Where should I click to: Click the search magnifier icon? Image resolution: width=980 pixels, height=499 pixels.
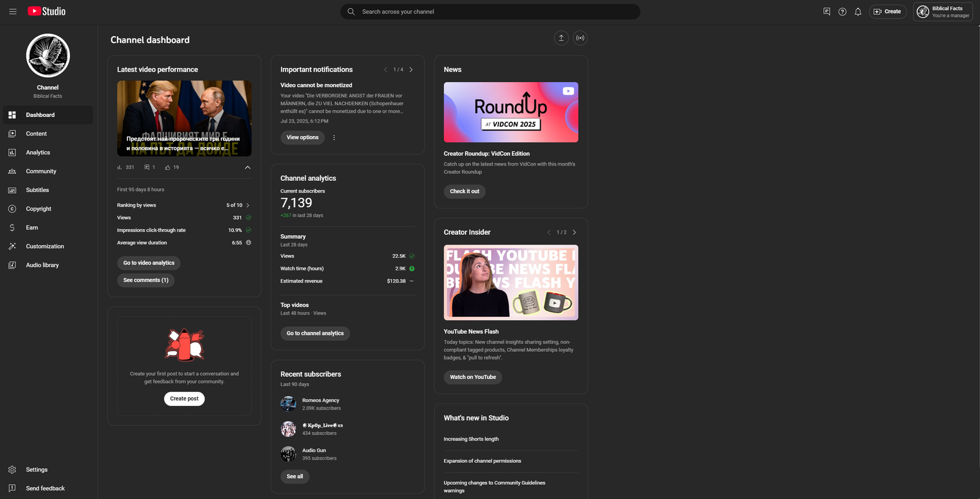click(351, 12)
